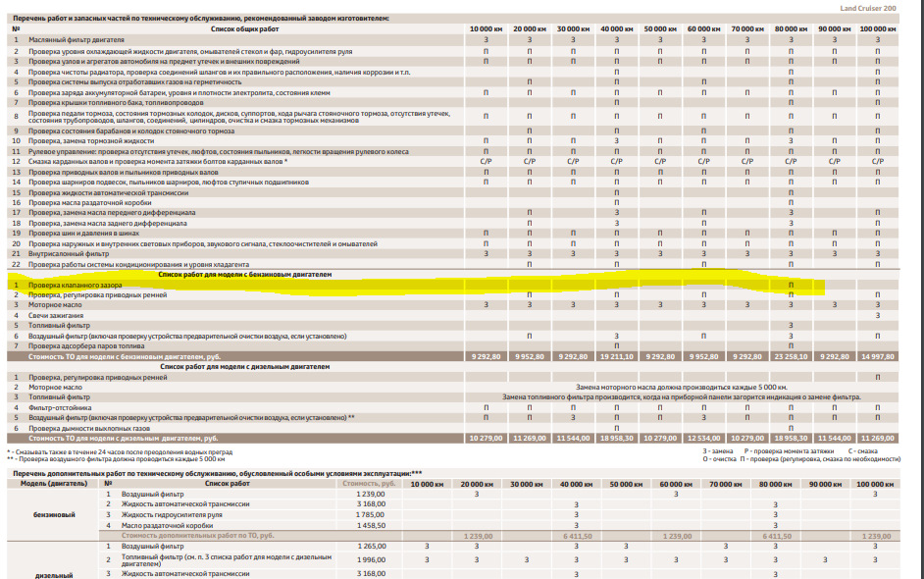This screenshot has width=924, height=579.
Task: Click the "бензиновый" model label
Action: (55, 515)
